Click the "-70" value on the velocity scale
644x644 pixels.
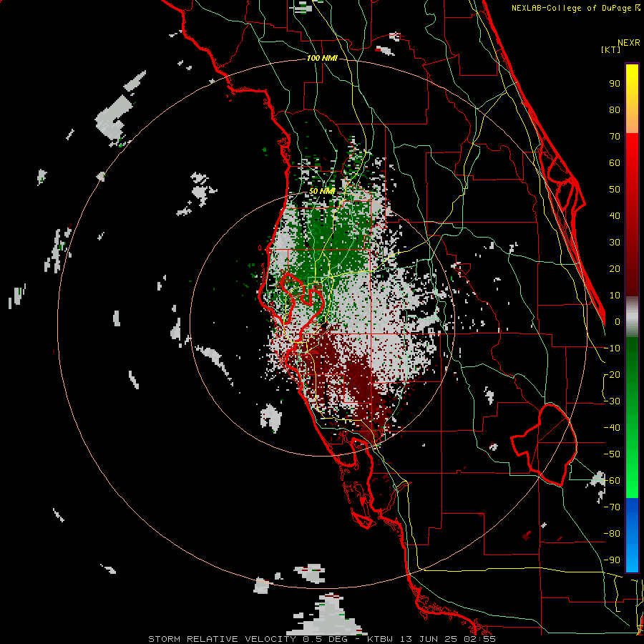(x=612, y=507)
